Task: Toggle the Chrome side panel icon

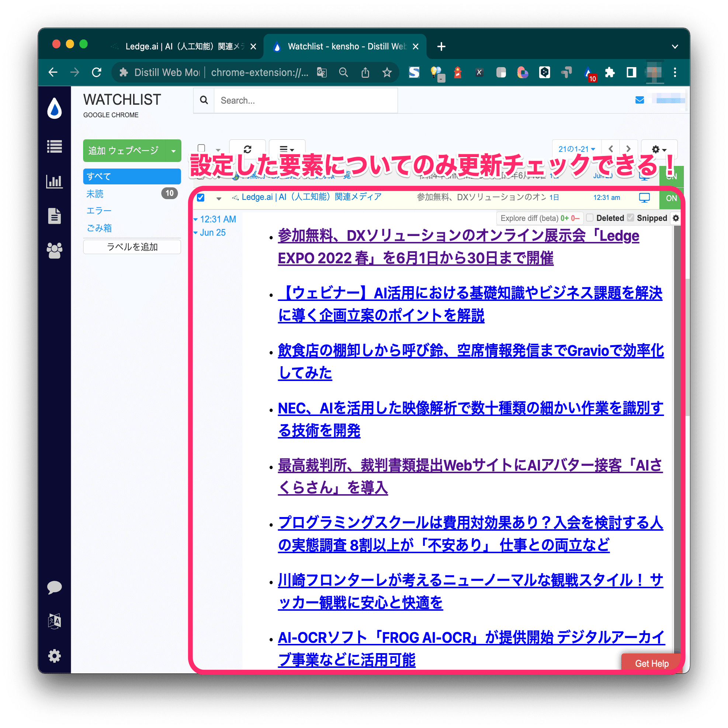Action: (631, 72)
